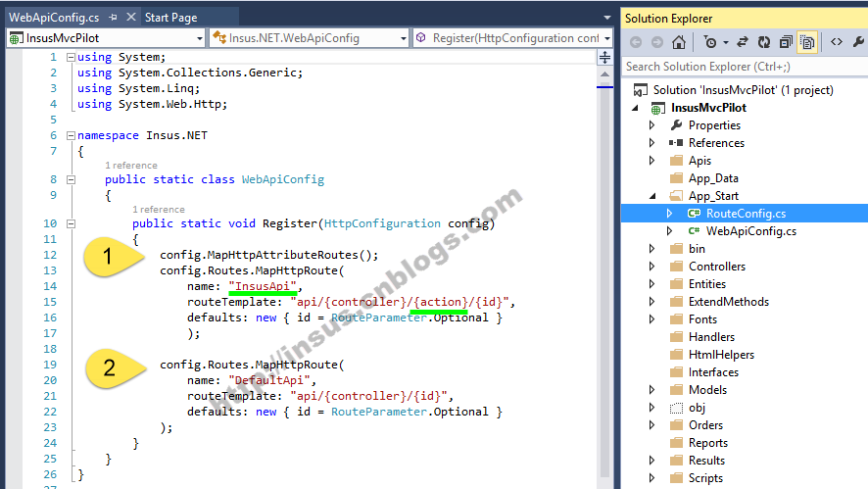Expand the Orders folder
This screenshot has width=868, height=489.
click(x=652, y=425)
